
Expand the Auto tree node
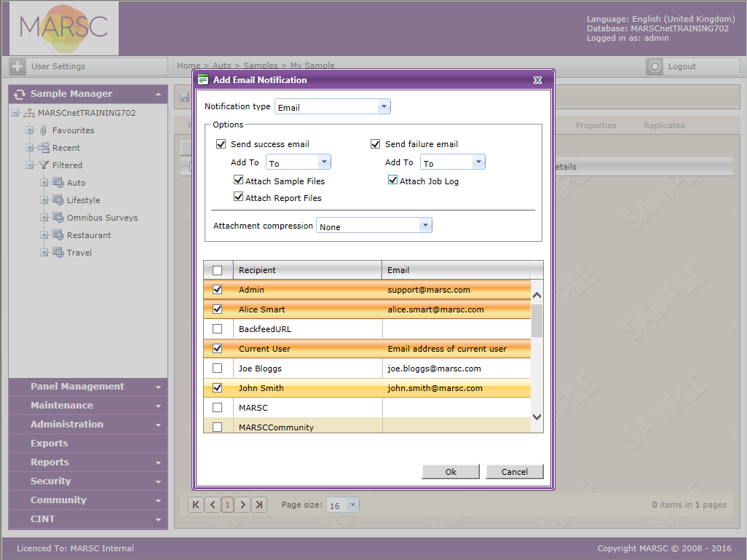[x=44, y=183]
